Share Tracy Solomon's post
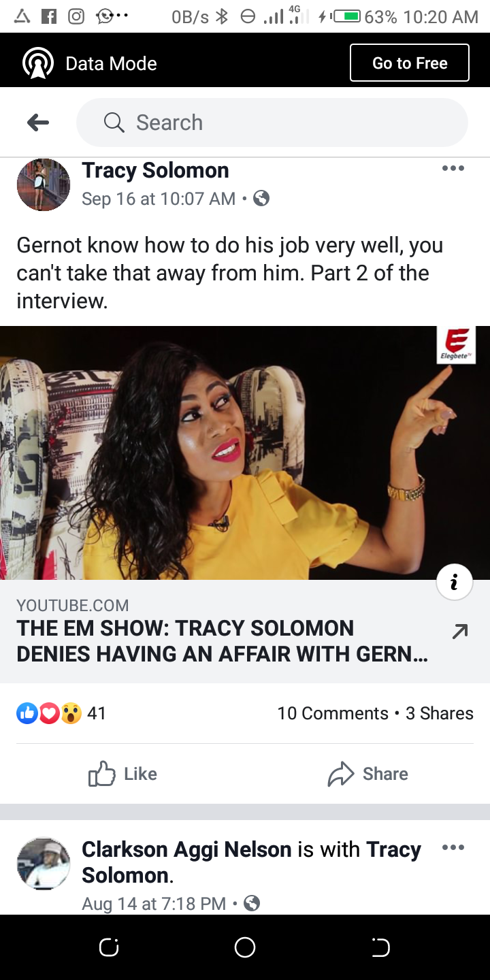This screenshot has height=980, width=490. (368, 774)
